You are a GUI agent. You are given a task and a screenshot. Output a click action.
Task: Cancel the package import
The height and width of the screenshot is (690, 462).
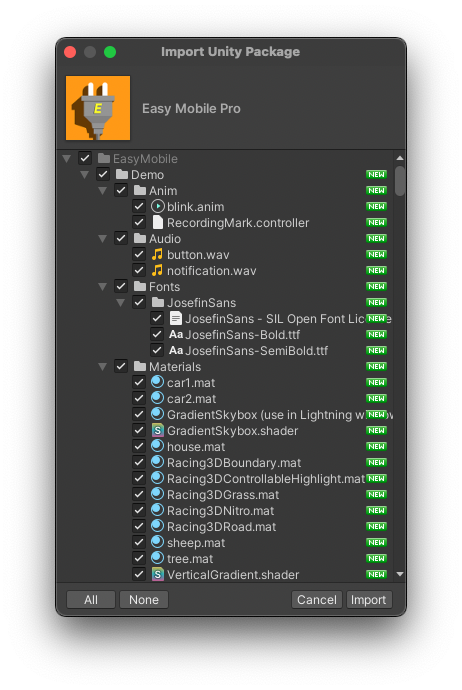[317, 599]
